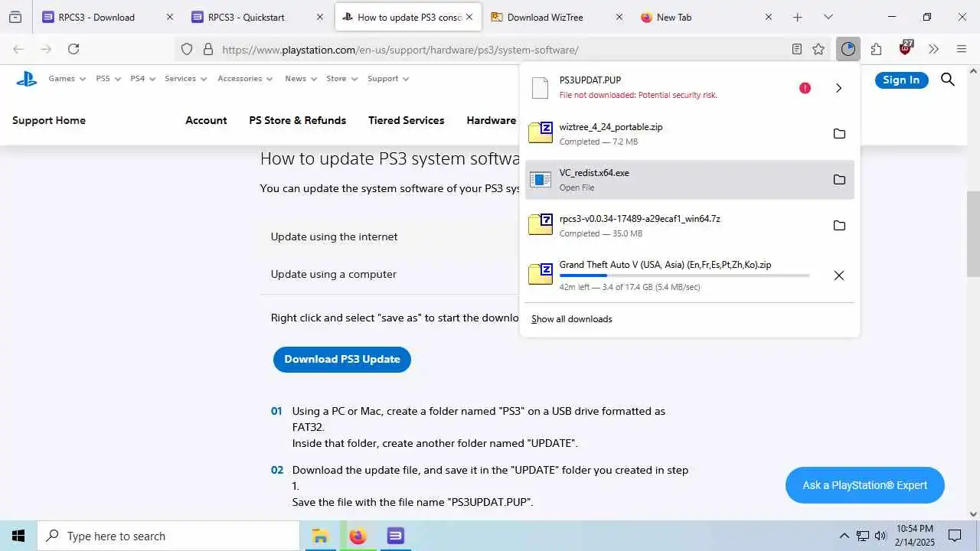The image size is (980, 551).
Task: View site padlock security info
Action: 207,49
